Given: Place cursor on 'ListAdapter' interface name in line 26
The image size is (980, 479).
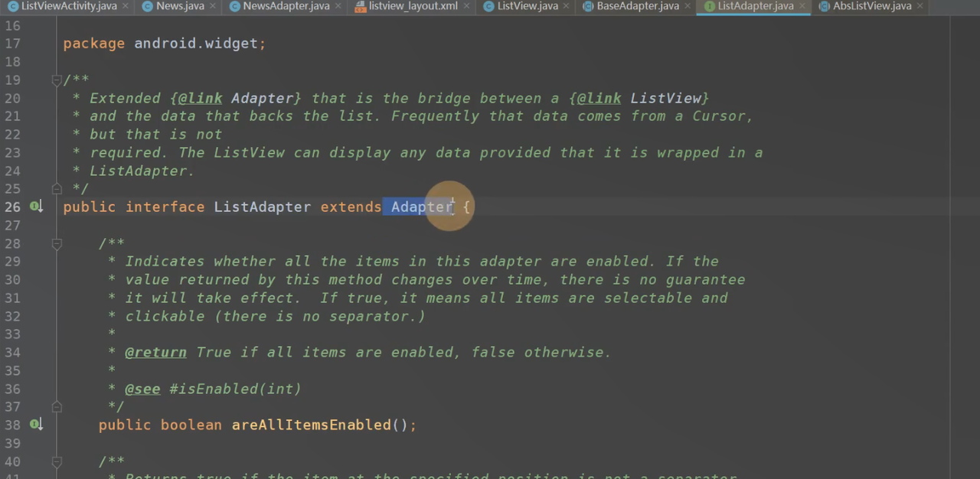Looking at the screenshot, I should pos(263,207).
